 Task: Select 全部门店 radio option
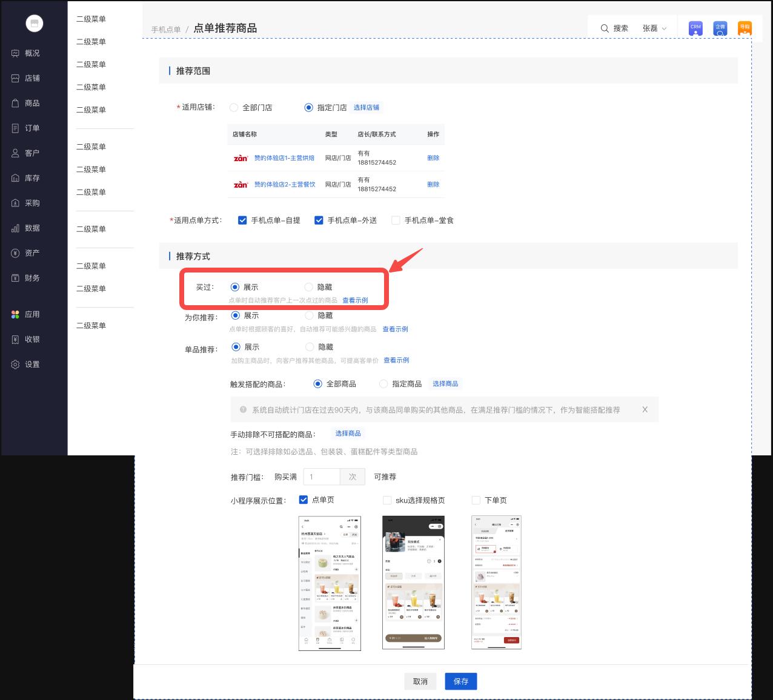(x=234, y=108)
